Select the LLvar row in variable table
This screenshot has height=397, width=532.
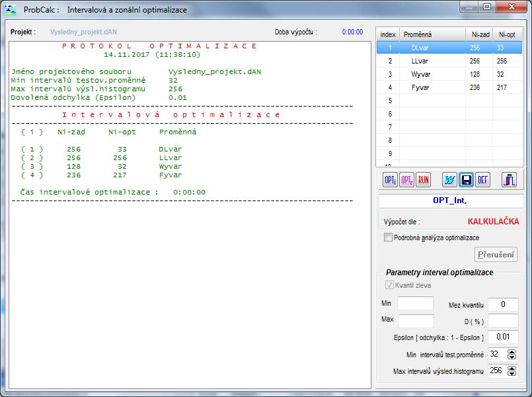pyautogui.click(x=449, y=61)
